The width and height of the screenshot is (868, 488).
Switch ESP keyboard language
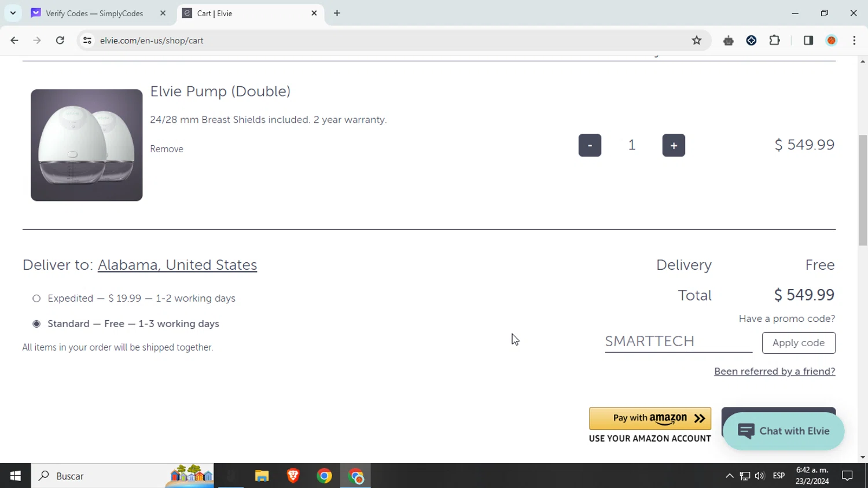click(x=779, y=476)
